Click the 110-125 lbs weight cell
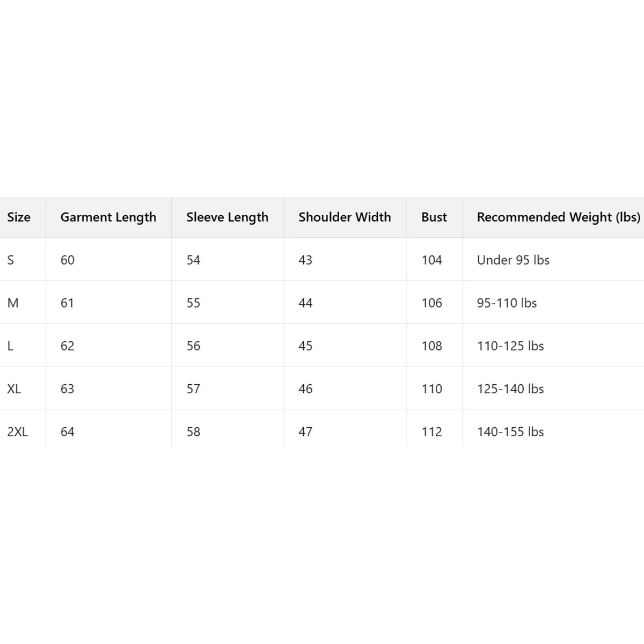Image resolution: width=644 pixels, height=644 pixels. click(x=510, y=346)
